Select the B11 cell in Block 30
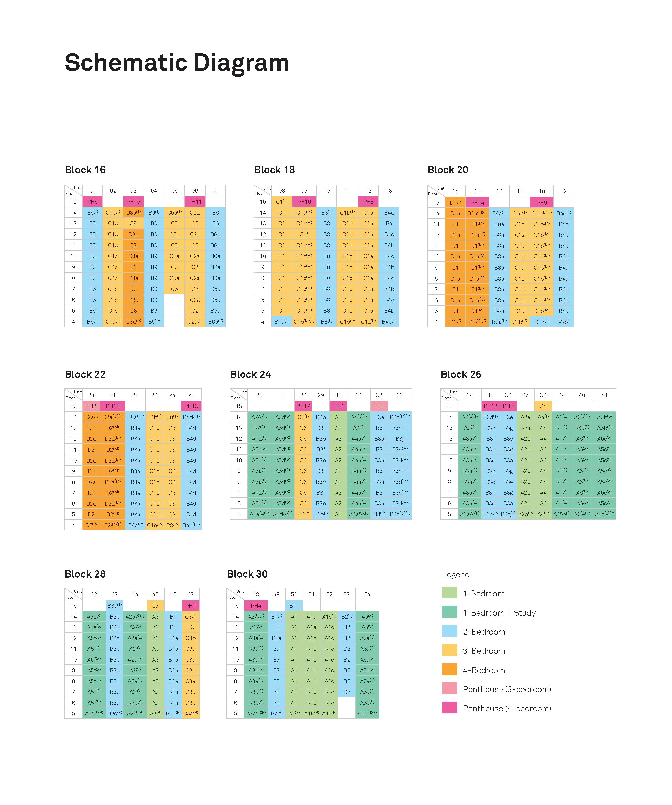 pos(294,606)
